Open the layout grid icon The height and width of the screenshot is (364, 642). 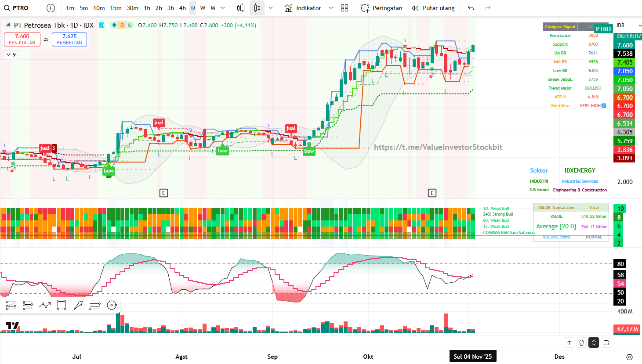345,8
